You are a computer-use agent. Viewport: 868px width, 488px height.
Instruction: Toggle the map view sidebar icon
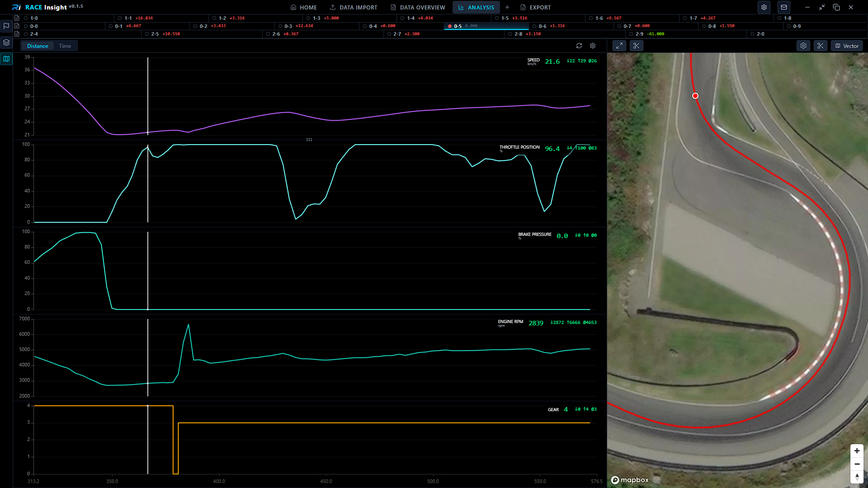[6, 59]
